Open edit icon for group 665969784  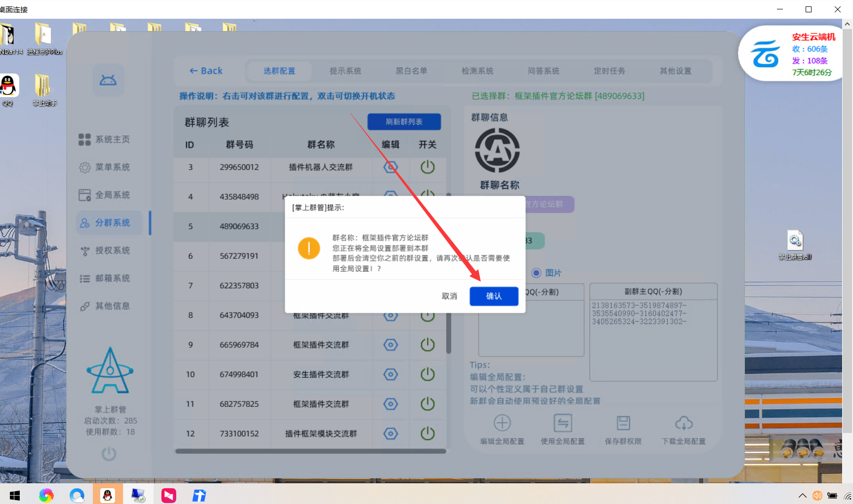pyautogui.click(x=390, y=345)
